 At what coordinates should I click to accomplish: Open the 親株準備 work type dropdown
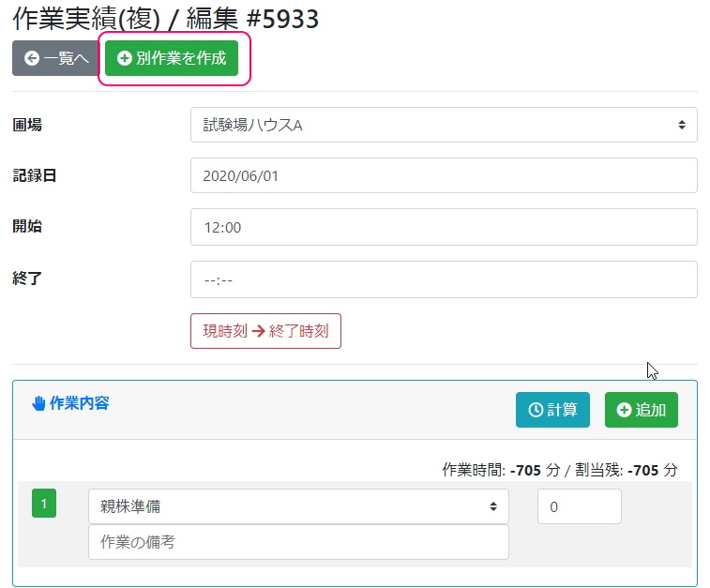click(299, 506)
